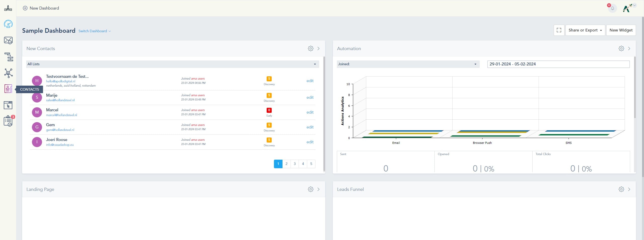Click the email campaigns envelope sidebar icon

tap(8, 41)
